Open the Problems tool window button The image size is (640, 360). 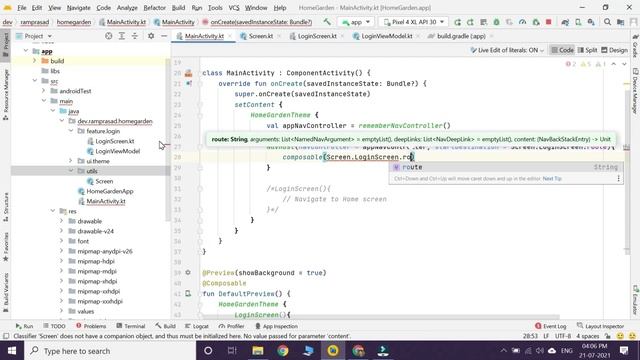(91, 326)
